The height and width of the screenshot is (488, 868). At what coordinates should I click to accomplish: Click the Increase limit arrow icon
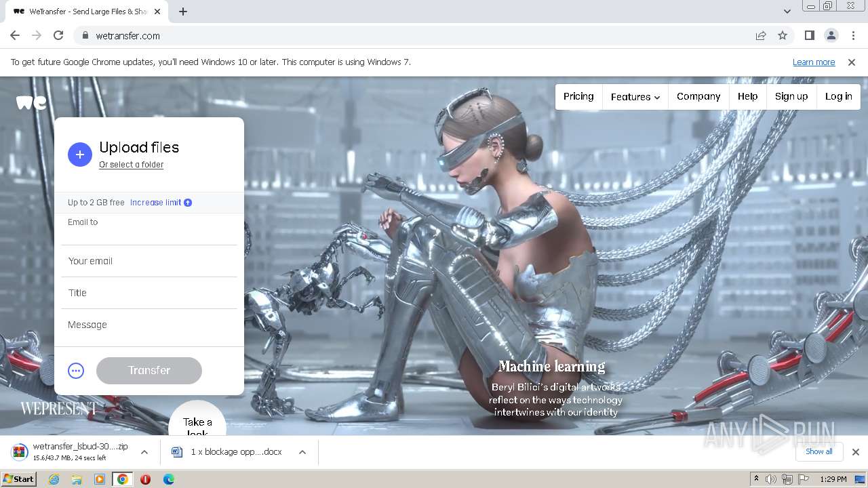click(188, 203)
